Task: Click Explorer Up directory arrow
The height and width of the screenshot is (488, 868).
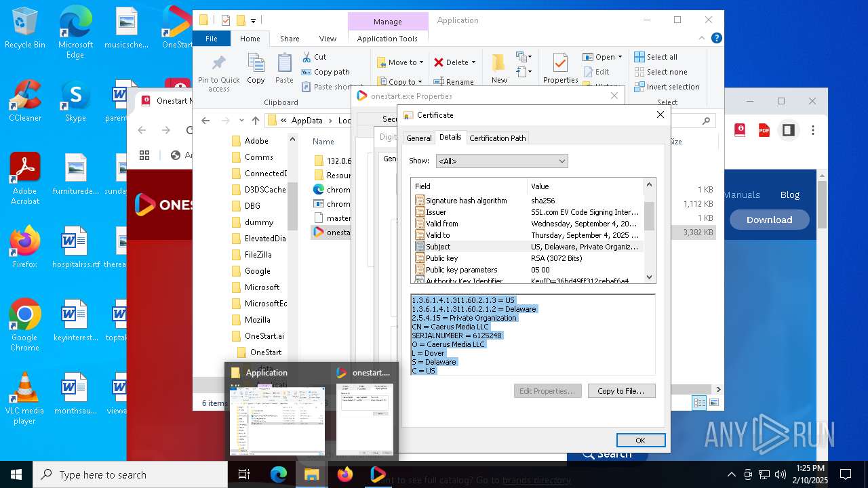Action: 256,121
